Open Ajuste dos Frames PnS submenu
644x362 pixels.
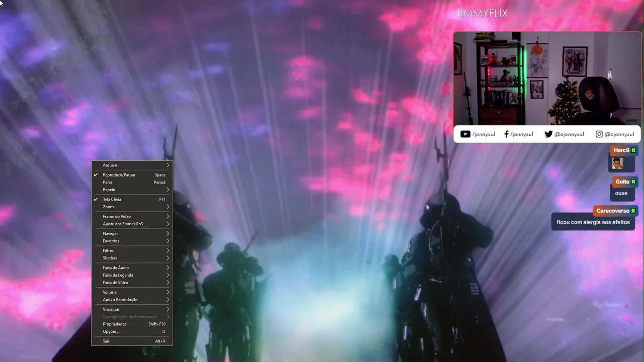pyautogui.click(x=132, y=224)
